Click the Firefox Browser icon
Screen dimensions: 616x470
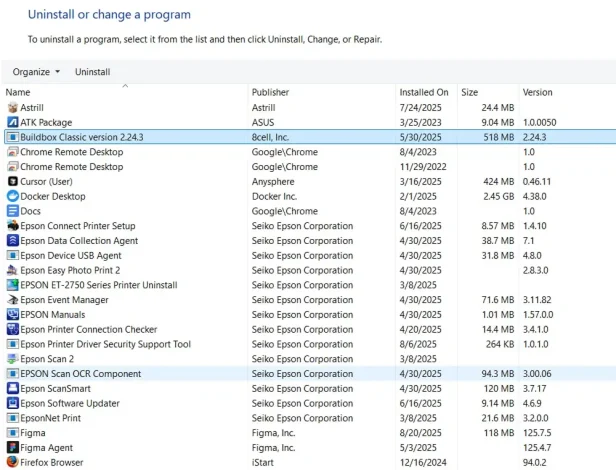[x=12, y=463]
